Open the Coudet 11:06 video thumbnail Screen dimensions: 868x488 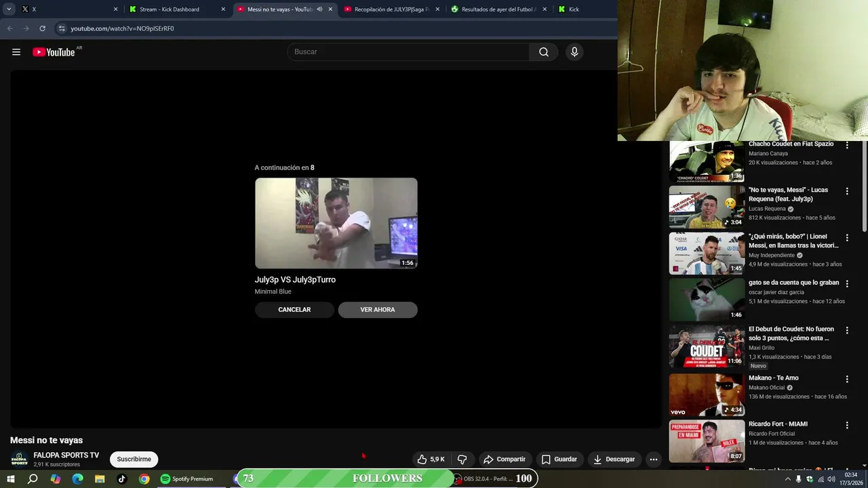707,346
